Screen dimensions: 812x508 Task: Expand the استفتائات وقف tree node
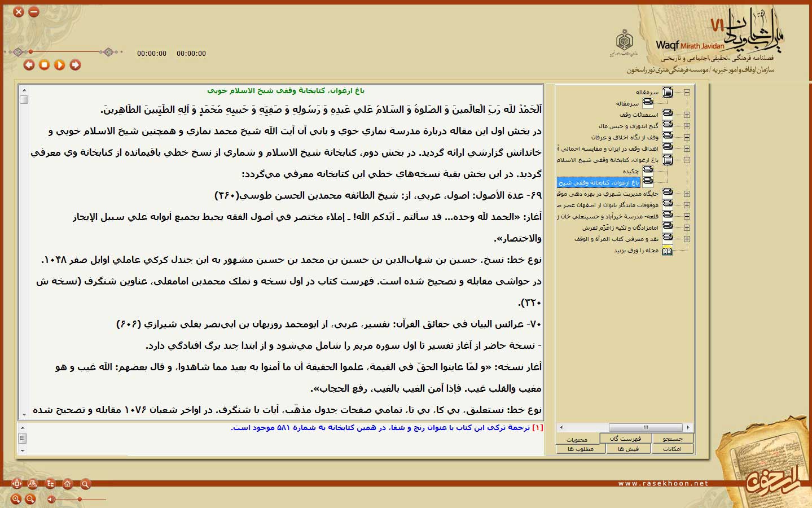coord(687,115)
